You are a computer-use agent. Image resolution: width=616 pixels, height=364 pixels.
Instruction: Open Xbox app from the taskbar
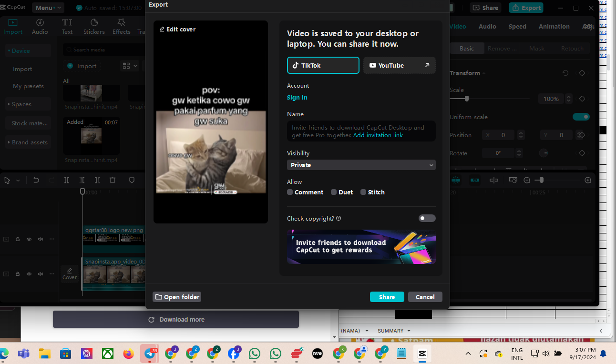107,354
